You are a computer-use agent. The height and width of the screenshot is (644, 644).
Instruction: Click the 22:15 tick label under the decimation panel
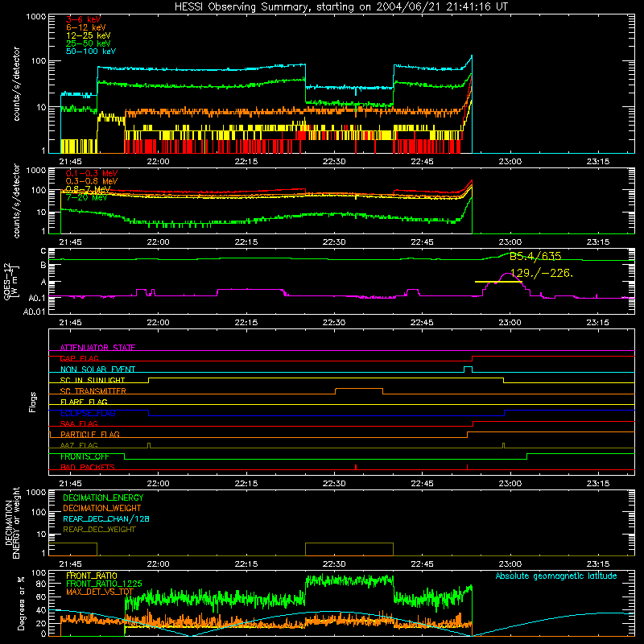tap(246, 564)
